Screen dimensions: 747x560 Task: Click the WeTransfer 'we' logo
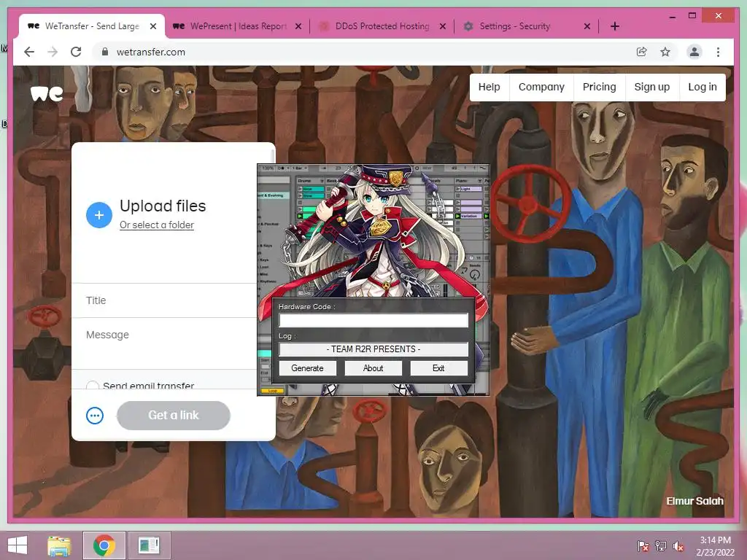[47, 94]
